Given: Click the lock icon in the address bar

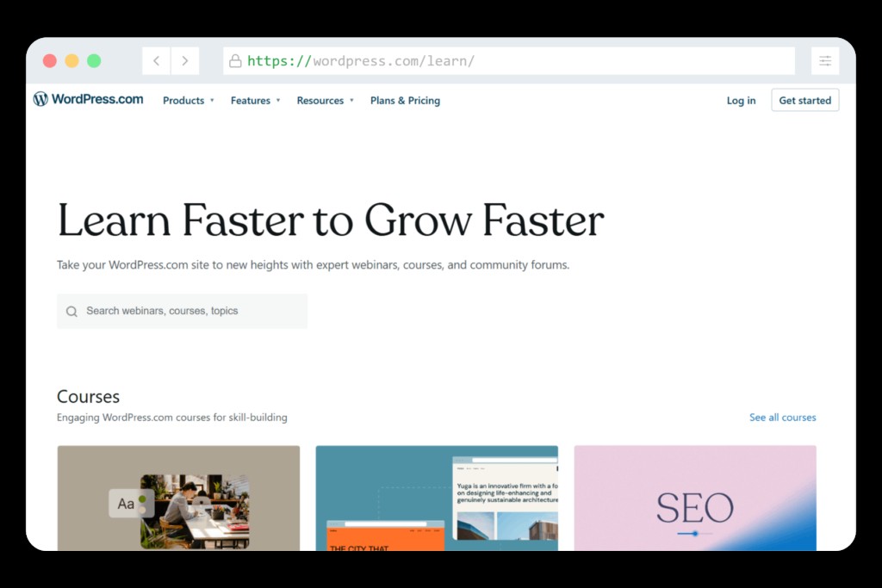Looking at the screenshot, I should 236,61.
